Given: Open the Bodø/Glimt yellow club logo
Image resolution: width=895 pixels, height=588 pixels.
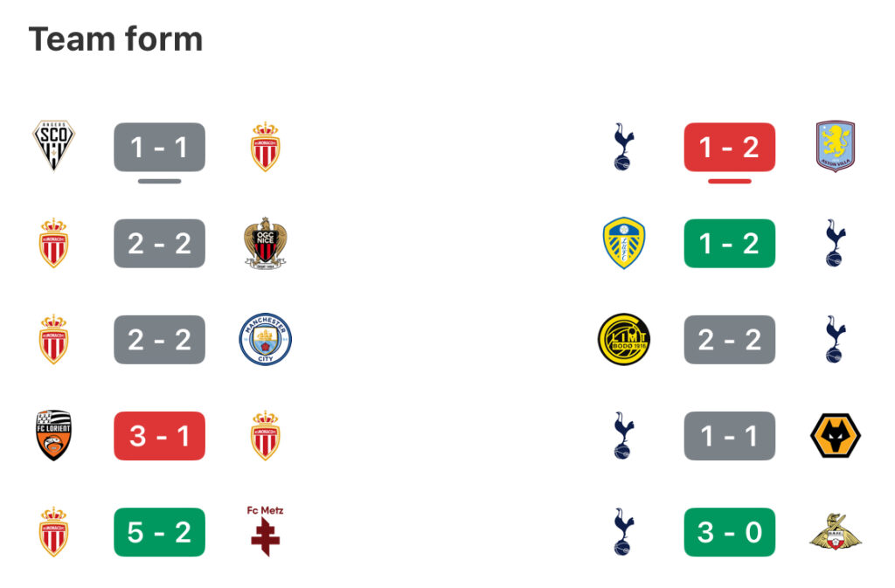Looking at the screenshot, I should click(x=623, y=339).
